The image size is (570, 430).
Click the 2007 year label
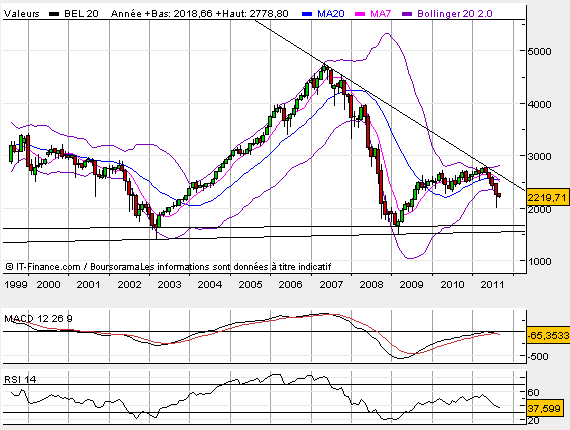[331, 285]
